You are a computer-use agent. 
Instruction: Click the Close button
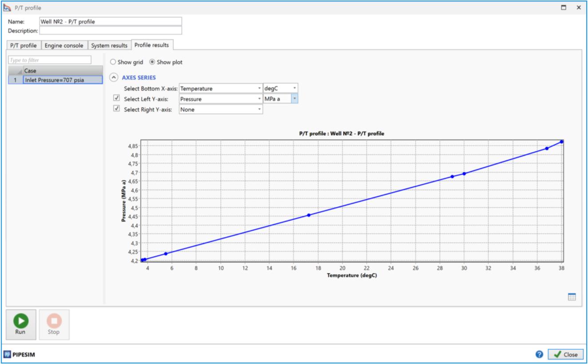(565, 354)
